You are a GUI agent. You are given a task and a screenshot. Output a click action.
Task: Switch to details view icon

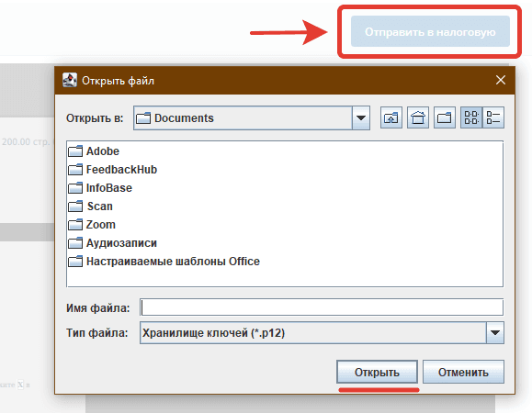493,117
